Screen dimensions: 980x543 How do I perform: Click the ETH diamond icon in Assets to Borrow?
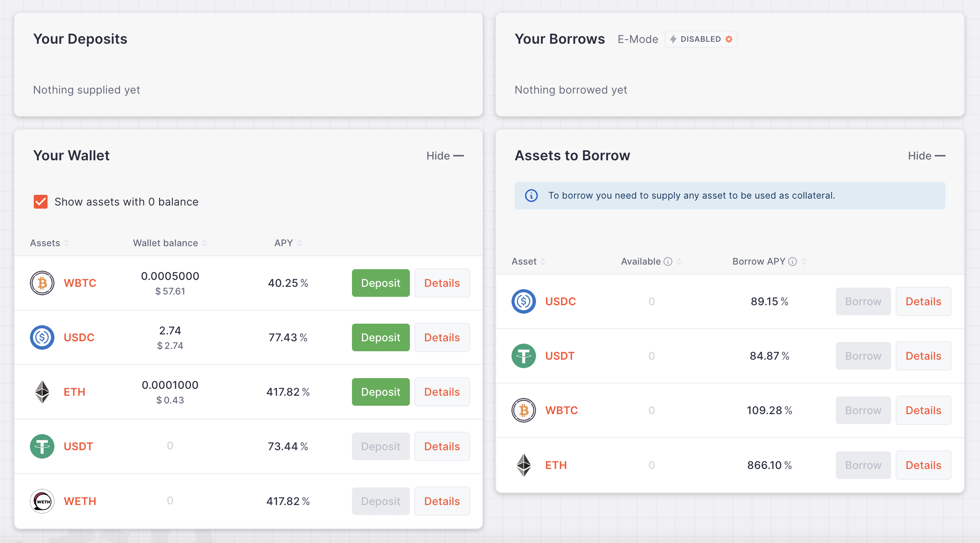click(524, 465)
